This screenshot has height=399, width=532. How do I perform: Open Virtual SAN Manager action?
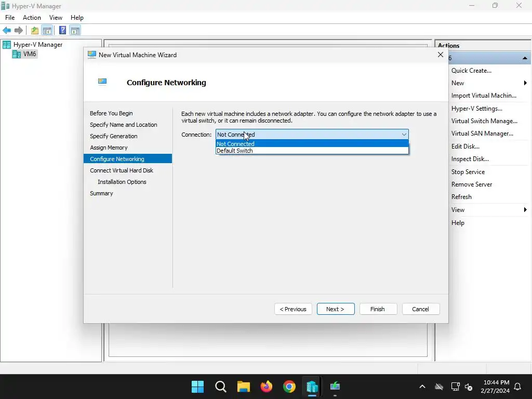click(482, 134)
